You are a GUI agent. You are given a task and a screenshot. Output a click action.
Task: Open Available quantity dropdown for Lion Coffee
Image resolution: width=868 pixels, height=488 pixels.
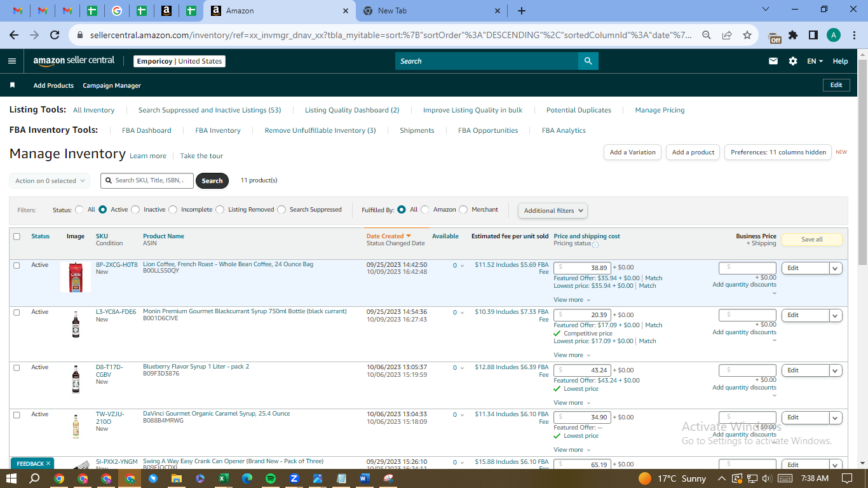(x=458, y=266)
